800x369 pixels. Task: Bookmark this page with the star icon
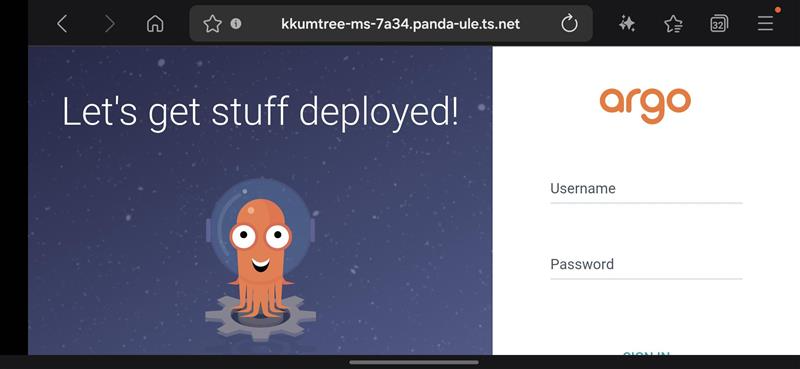pyautogui.click(x=212, y=23)
